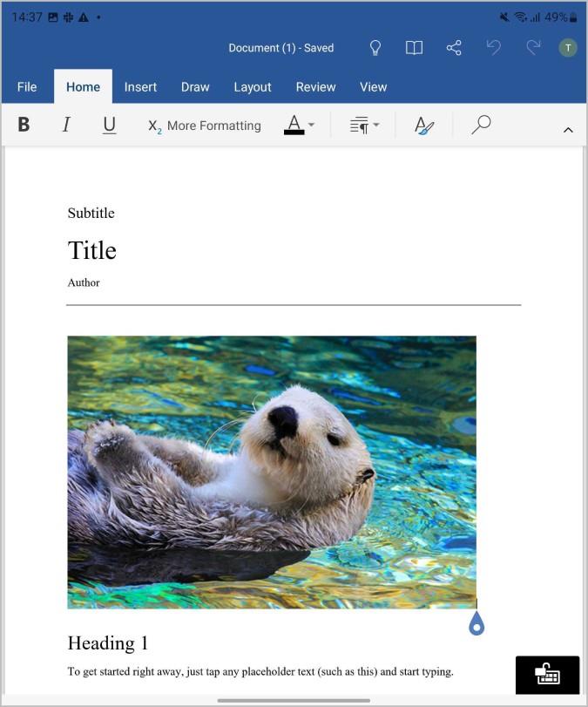Image resolution: width=588 pixels, height=707 pixels.
Task: Toggle Underline formatting
Action: coord(109,125)
